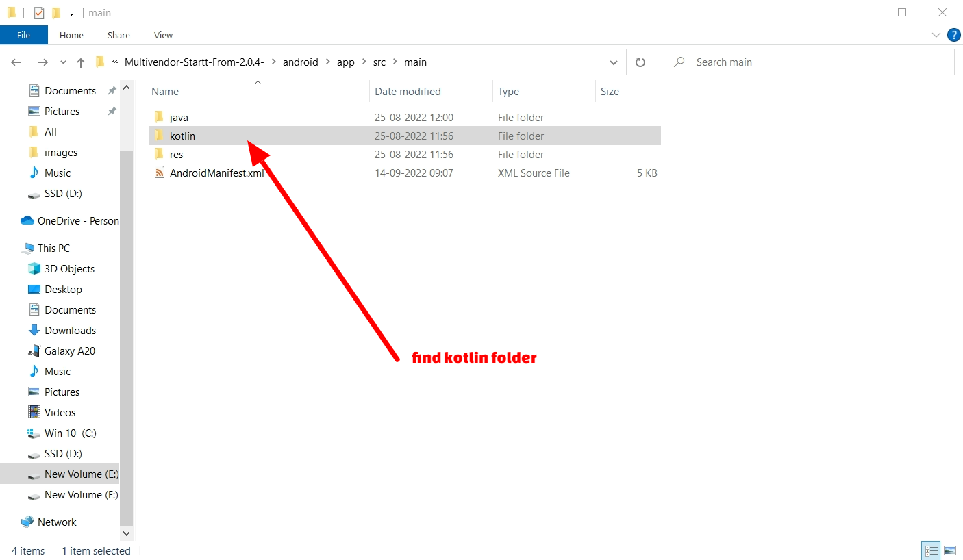Open the Share ribbon tab

(x=118, y=35)
